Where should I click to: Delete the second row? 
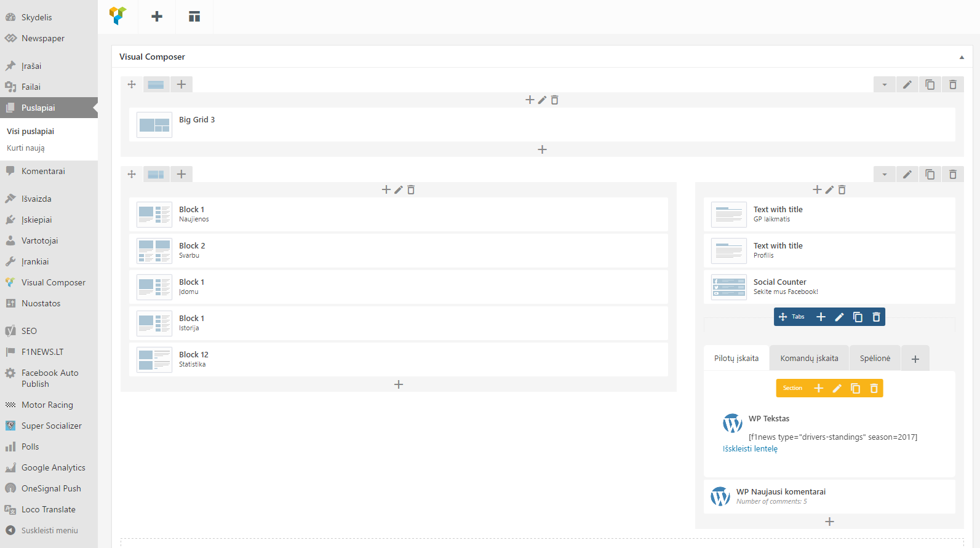pyautogui.click(x=953, y=175)
